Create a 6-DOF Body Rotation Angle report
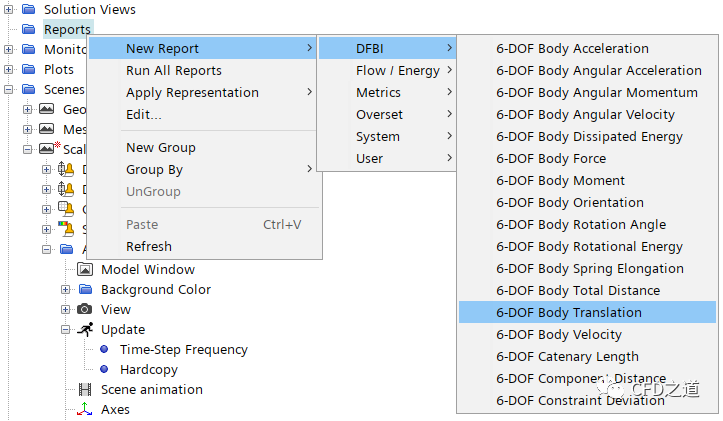Image resolution: width=723 pixels, height=421 pixels. pos(587,225)
